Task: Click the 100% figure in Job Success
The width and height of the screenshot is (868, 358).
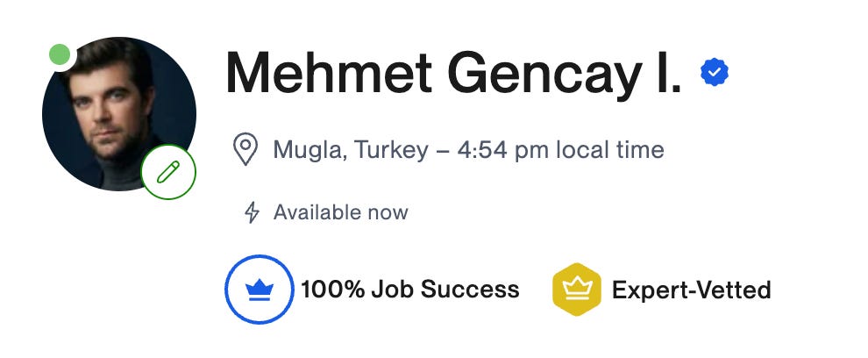Action: [x=332, y=290]
